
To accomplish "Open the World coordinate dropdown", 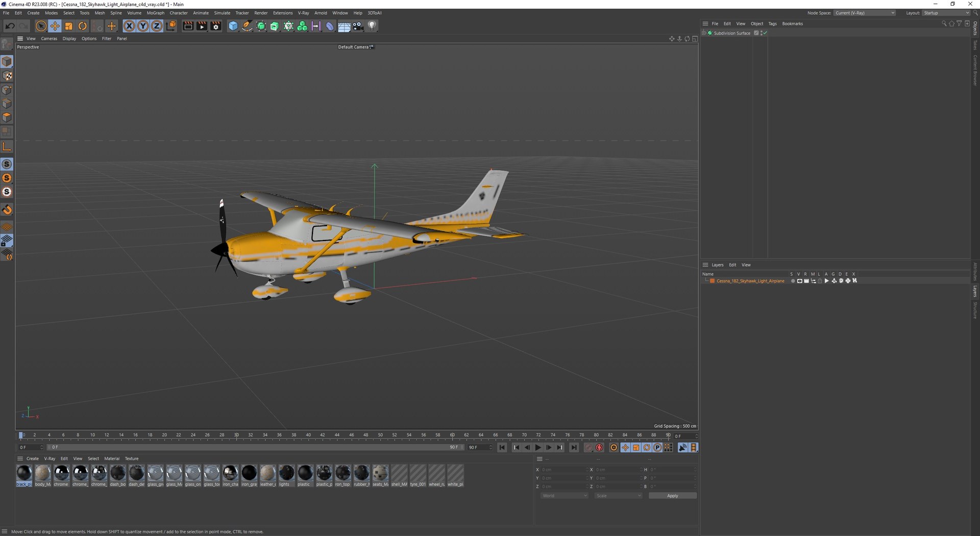I will pyautogui.click(x=564, y=496).
